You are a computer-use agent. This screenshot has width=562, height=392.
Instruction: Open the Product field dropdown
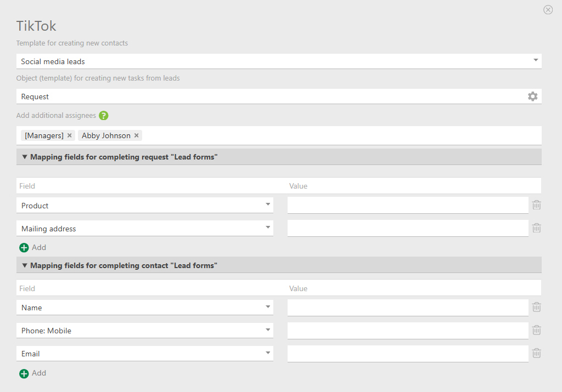click(268, 205)
